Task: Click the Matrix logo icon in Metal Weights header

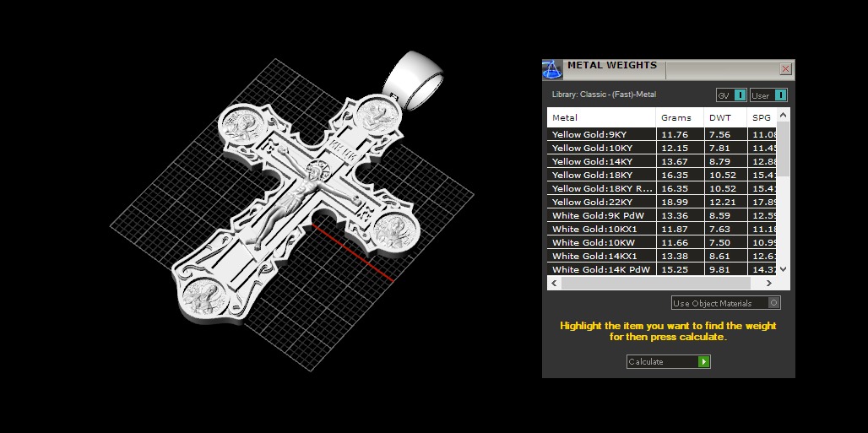Action: (x=551, y=70)
